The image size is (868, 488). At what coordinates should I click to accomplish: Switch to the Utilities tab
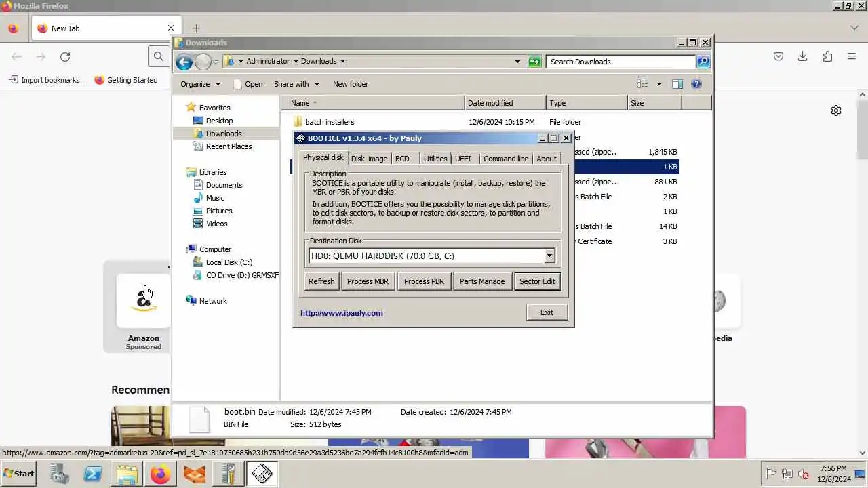tap(435, 159)
